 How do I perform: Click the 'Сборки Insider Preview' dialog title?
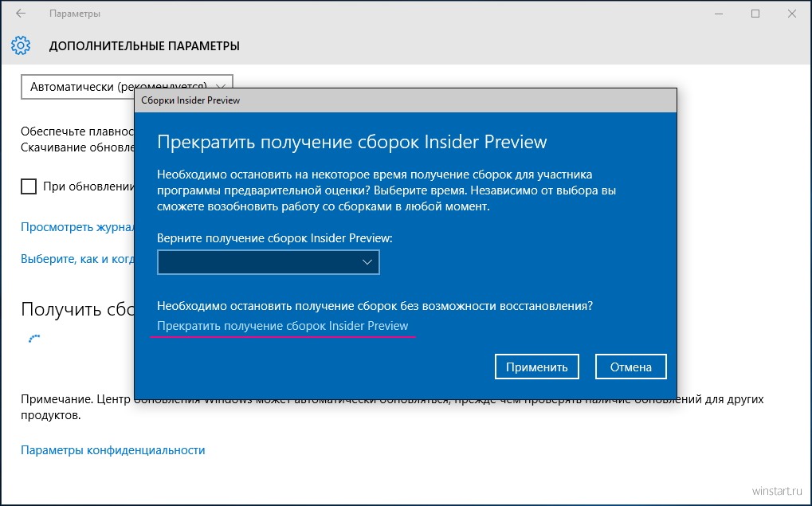[190, 100]
